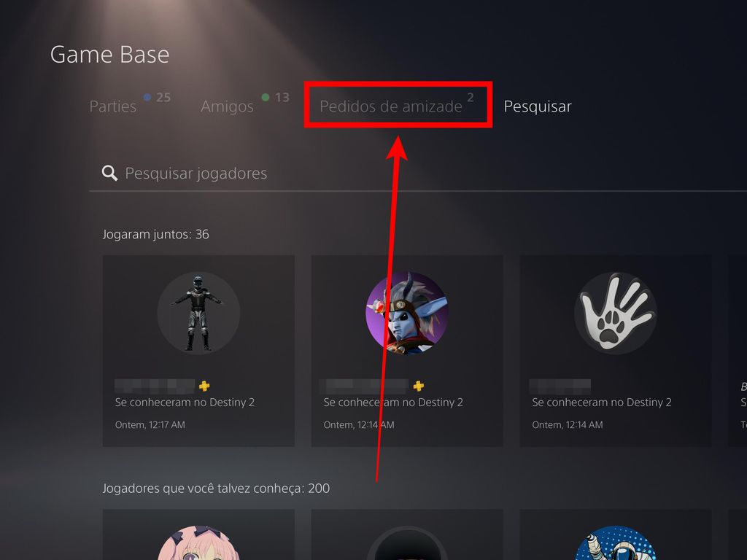Open the Amigos tab
Image resolution: width=747 pixels, height=560 pixels.
(x=228, y=106)
